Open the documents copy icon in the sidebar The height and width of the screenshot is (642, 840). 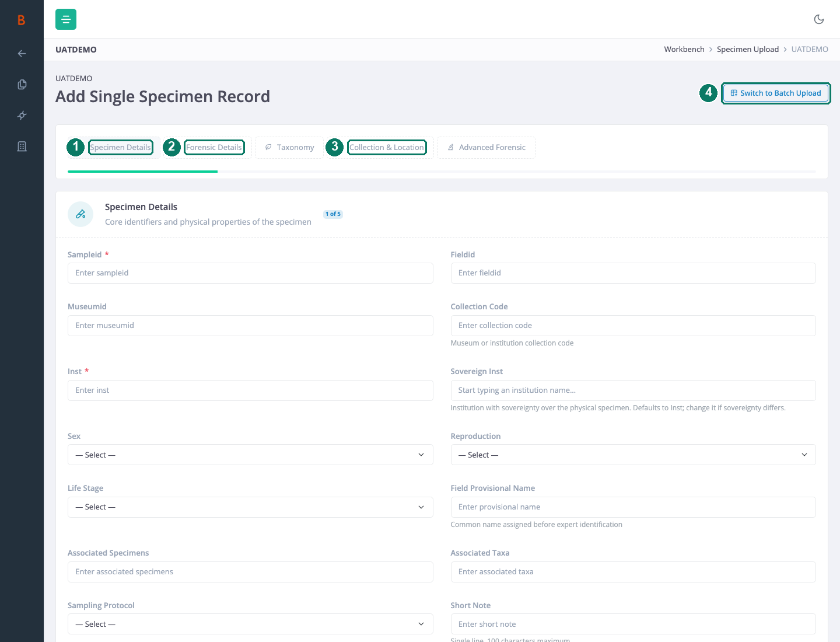point(22,85)
